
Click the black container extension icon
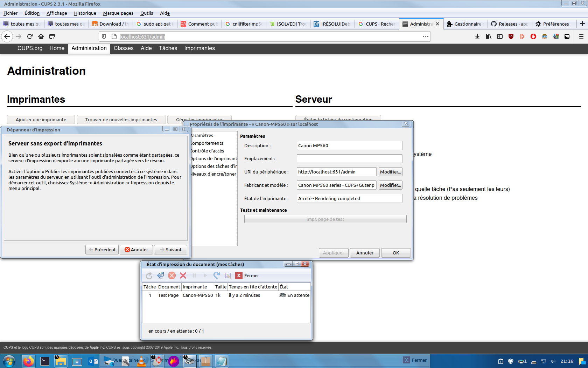(x=567, y=36)
